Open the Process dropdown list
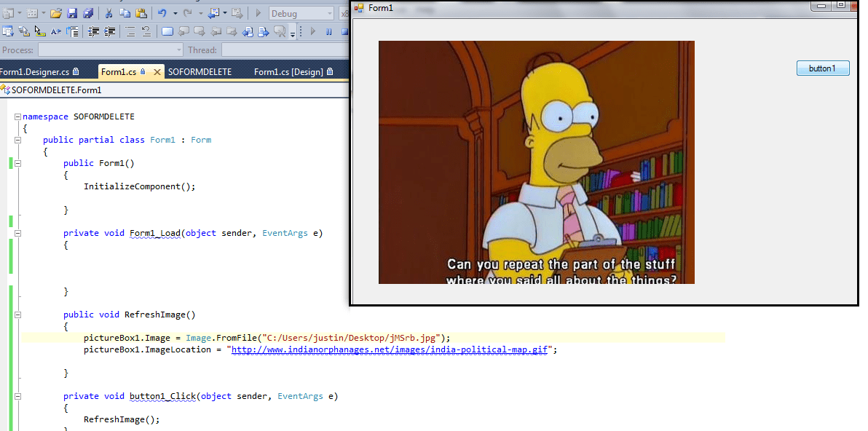This screenshot has width=868, height=431. 110,50
